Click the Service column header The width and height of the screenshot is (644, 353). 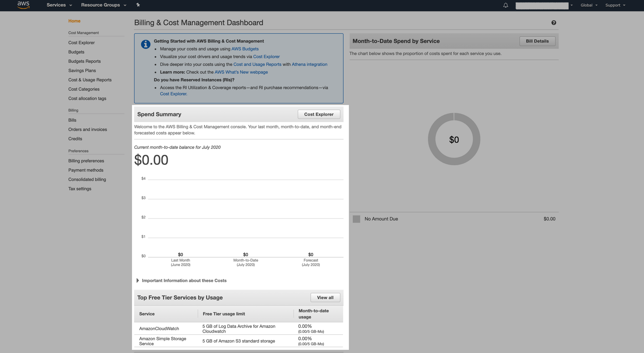[x=147, y=314]
